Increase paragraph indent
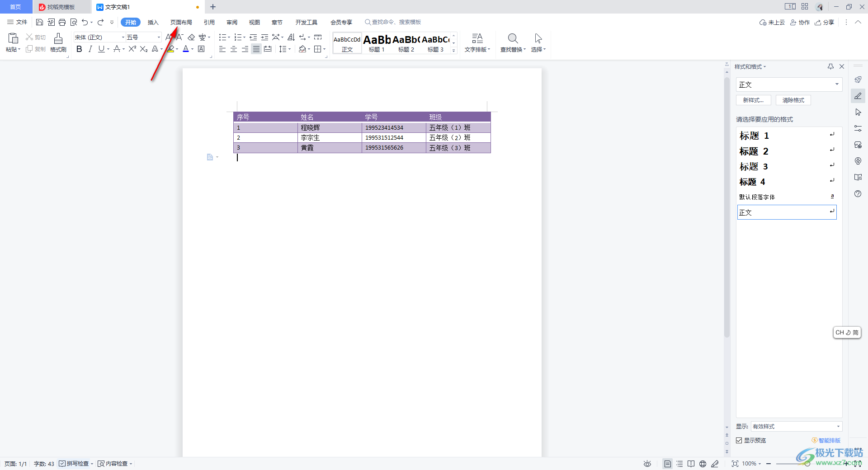This screenshot has width=868, height=470. click(264, 37)
